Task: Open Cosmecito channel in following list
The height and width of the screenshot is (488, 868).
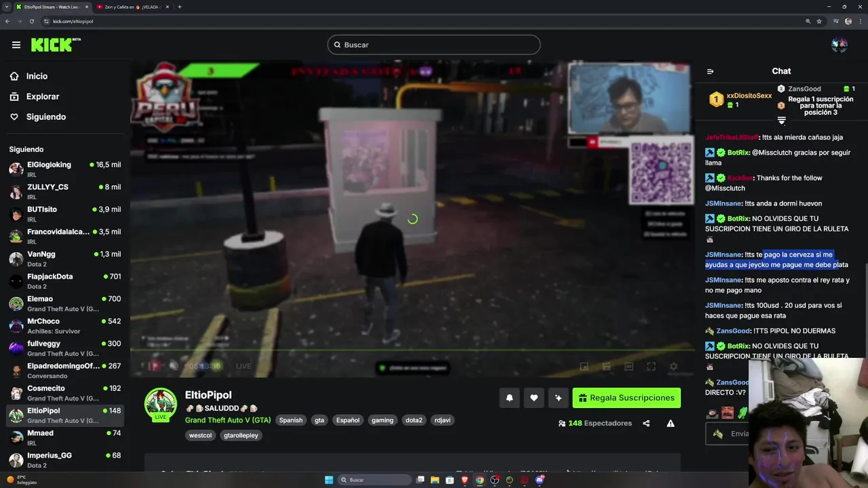Action: pyautogui.click(x=65, y=393)
